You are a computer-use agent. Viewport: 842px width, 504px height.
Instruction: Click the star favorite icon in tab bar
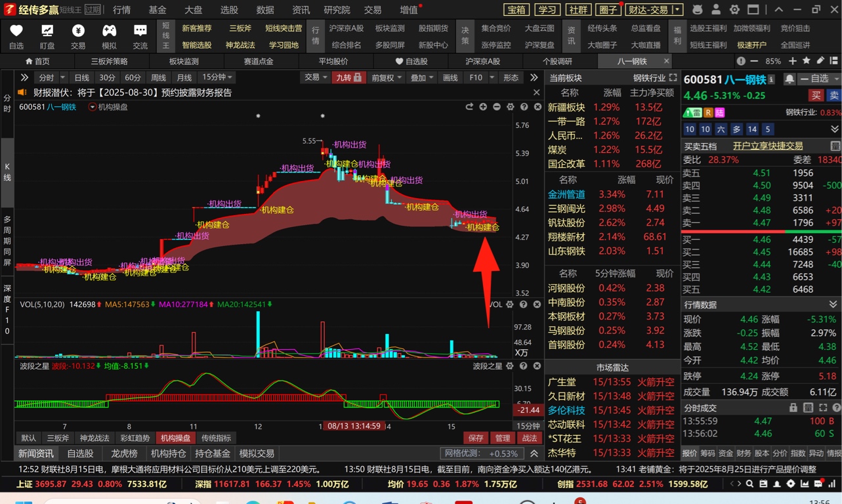tap(807, 61)
